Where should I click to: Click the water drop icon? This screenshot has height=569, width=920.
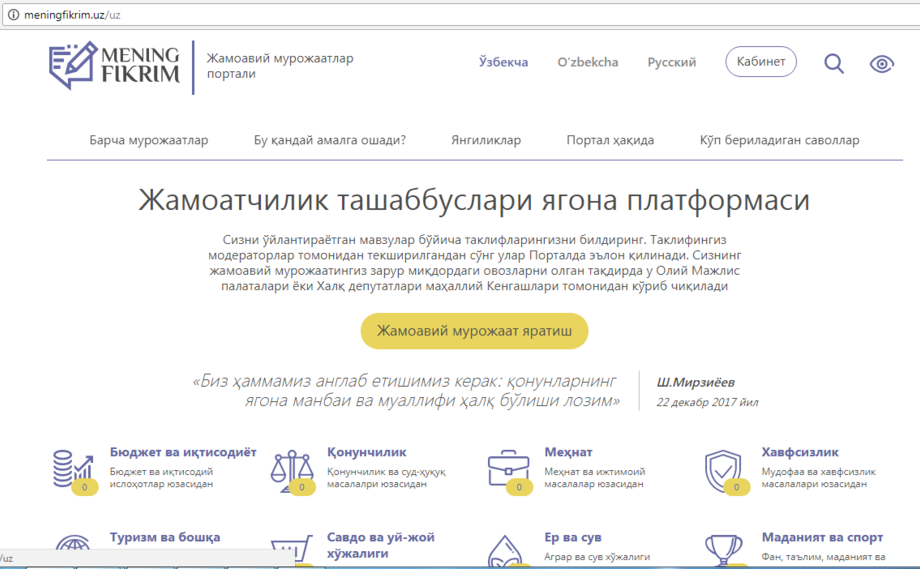click(506, 552)
